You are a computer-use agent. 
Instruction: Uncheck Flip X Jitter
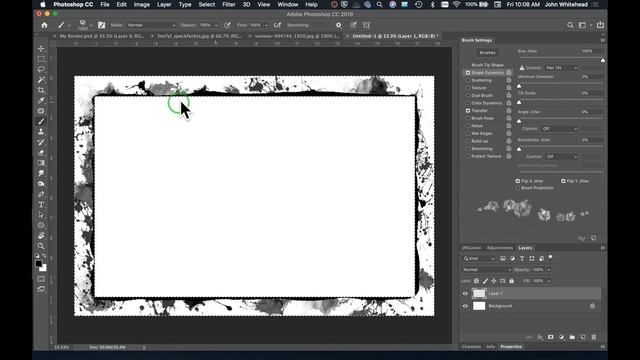[x=518, y=181]
